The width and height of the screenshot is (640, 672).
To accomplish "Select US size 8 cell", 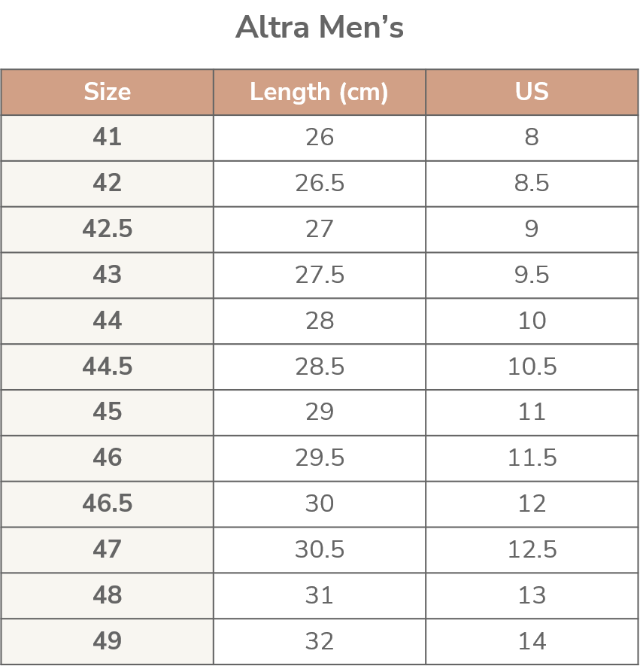I will [532, 138].
